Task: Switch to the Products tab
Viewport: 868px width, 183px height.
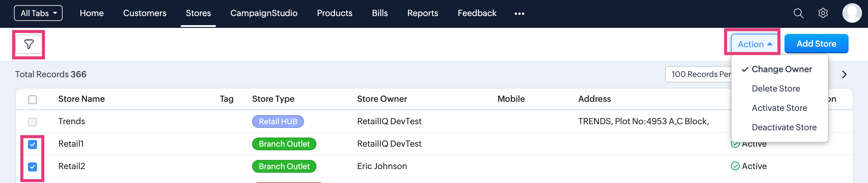Action: click(335, 13)
